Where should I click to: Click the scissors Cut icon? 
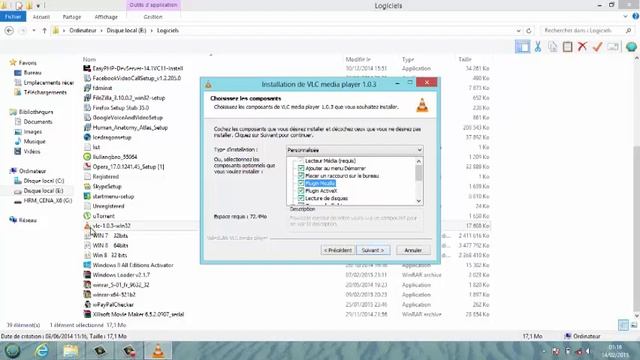point(538,47)
